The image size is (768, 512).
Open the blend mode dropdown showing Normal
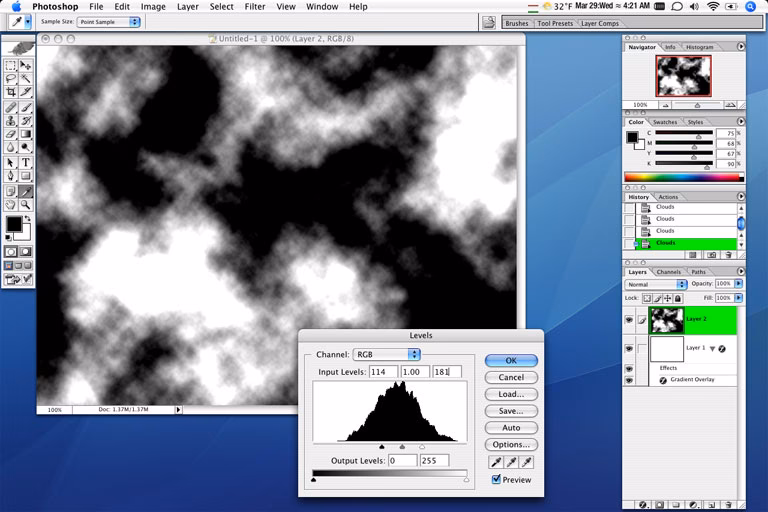click(x=656, y=284)
